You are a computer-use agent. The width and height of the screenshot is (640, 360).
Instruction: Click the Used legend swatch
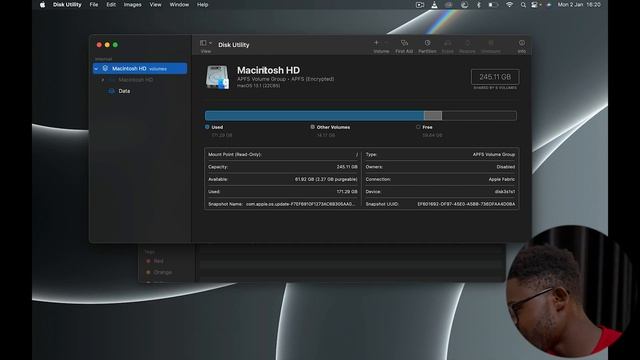pos(207,127)
